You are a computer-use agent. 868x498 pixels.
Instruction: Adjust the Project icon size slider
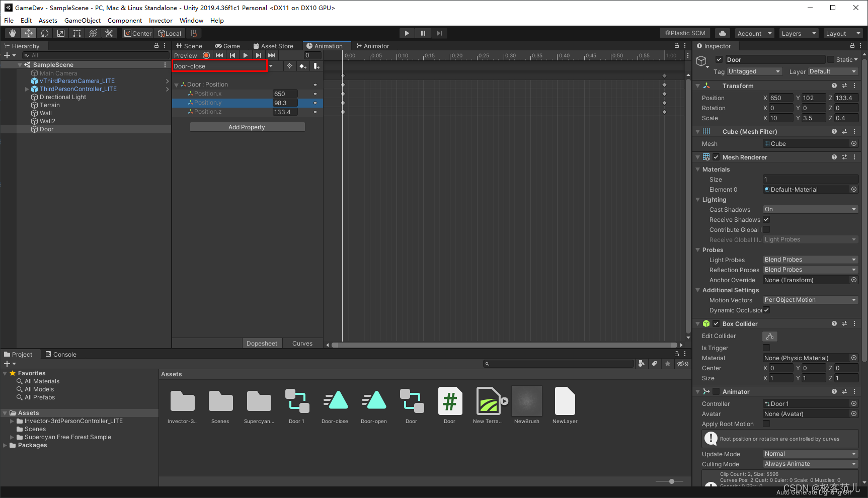coord(671,481)
